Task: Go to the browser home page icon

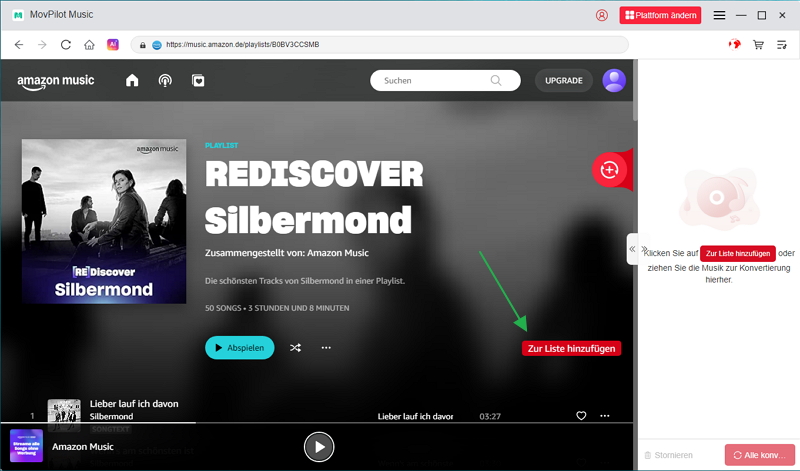Action: [89, 45]
